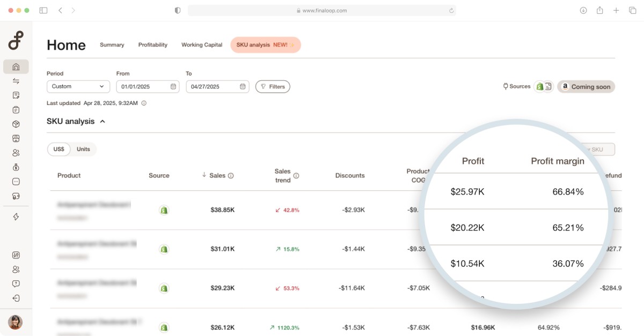Click the browser share icon

600,10
